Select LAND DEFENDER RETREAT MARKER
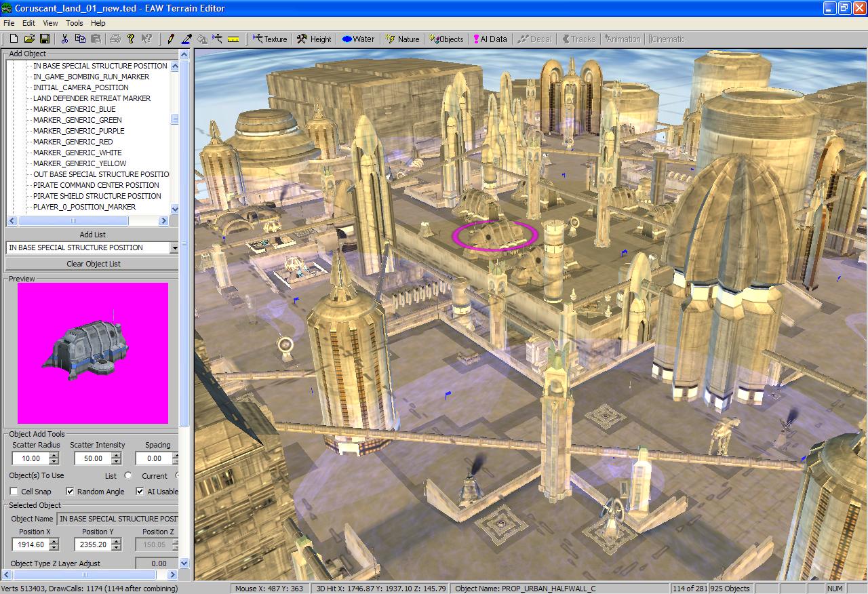 coord(92,98)
